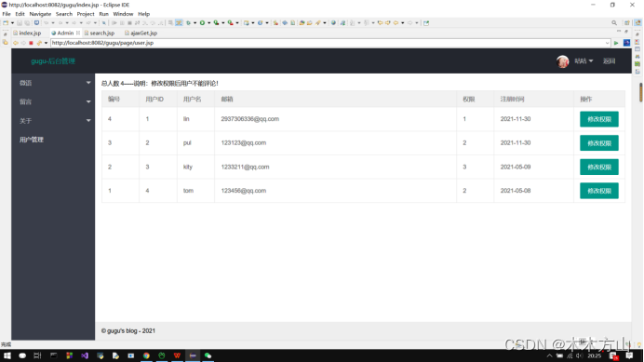
Task: Click the gugu-后台管理 title link
Action: pyautogui.click(x=53, y=61)
